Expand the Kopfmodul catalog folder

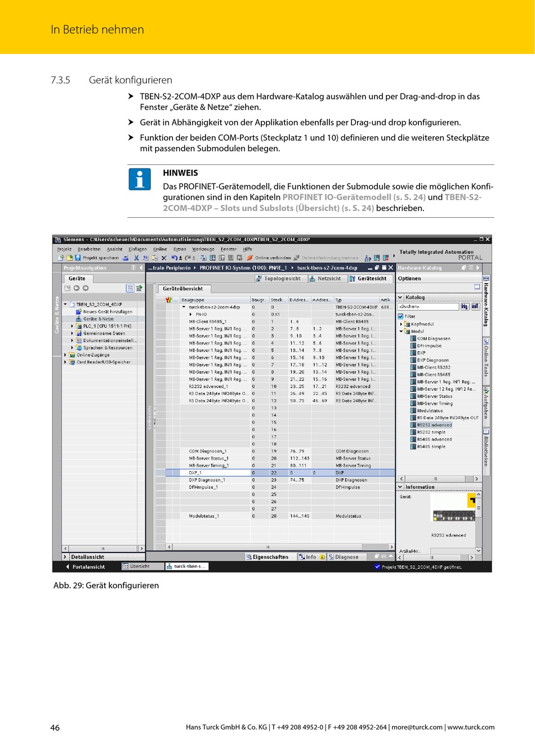pos(402,324)
